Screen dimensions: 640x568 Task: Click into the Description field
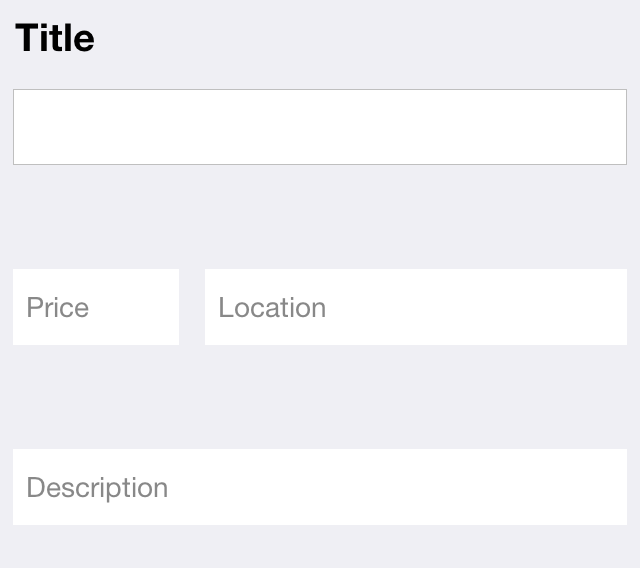tap(319, 487)
